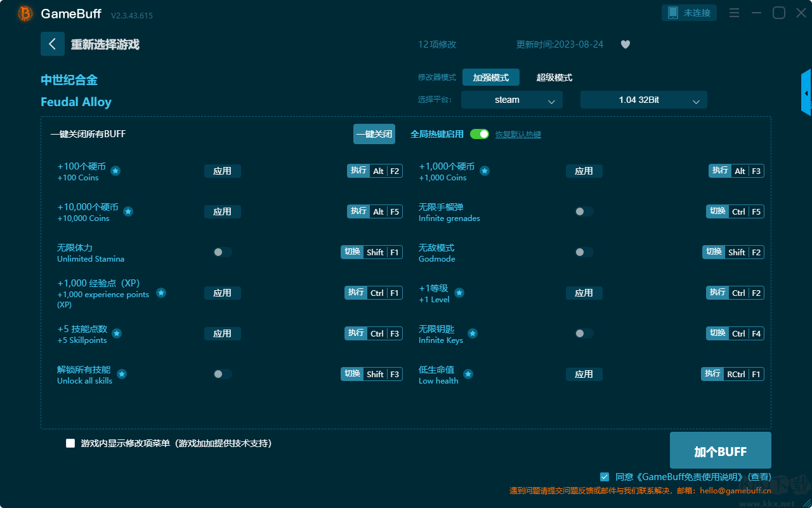The height and width of the screenshot is (508, 812).
Task: Check 游戏内显示修改项菜单 checkbox
Action: [70, 443]
